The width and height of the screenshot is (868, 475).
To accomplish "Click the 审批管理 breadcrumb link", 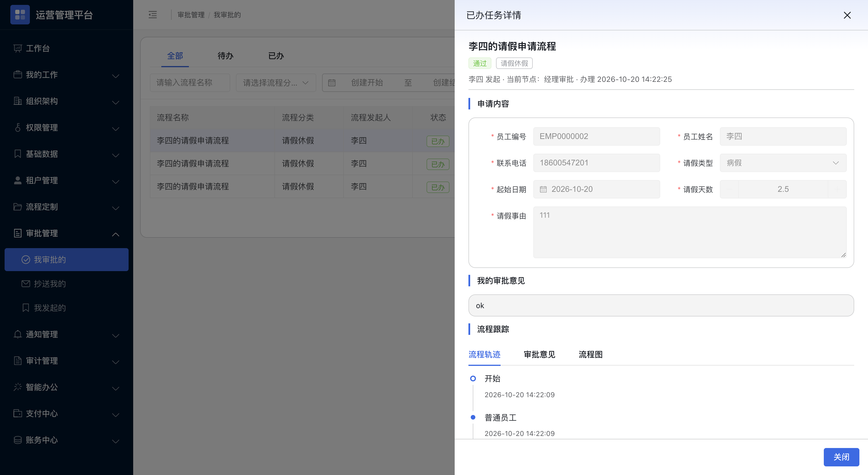I will point(191,14).
